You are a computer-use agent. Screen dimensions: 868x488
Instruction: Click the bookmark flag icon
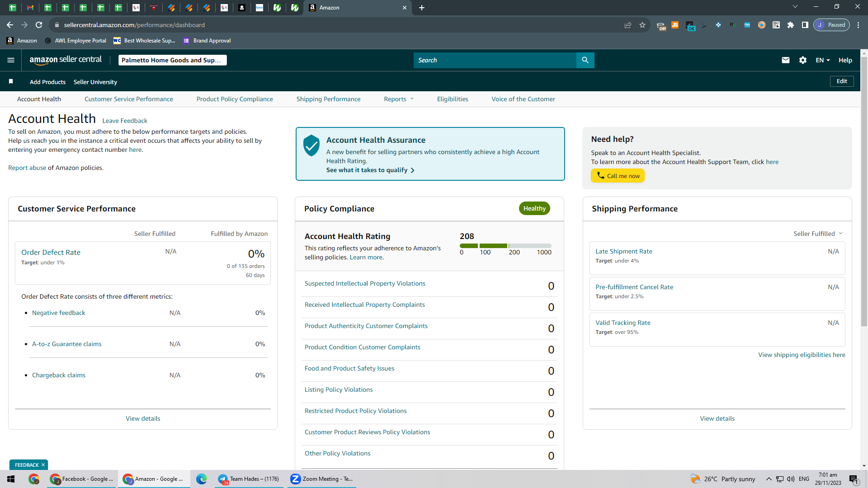click(11, 81)
